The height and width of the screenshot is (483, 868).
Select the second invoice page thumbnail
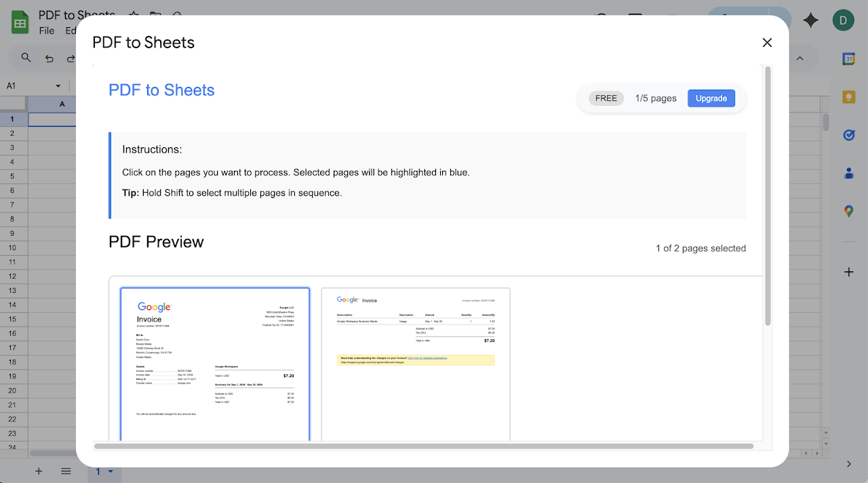coord(416,364)
